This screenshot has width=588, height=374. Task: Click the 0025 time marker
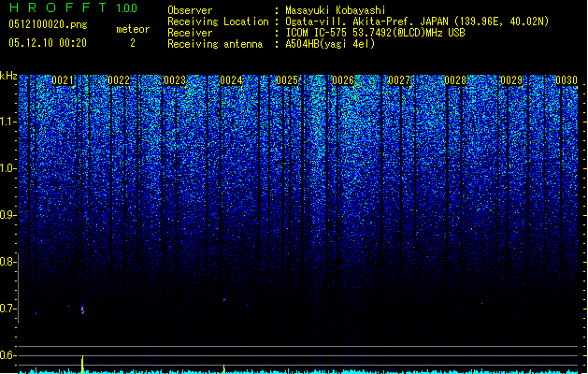287,80
